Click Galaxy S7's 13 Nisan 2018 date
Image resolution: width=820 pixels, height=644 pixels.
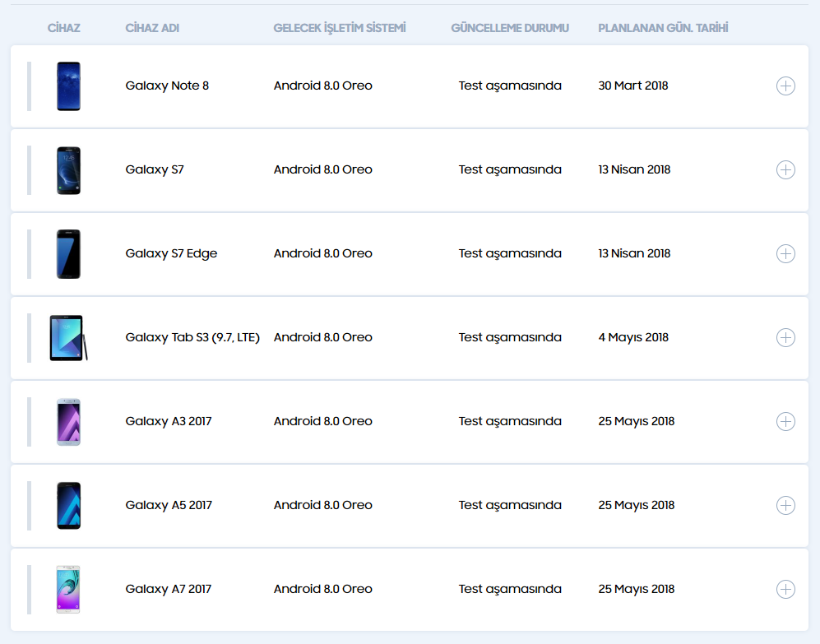[634, 169]
